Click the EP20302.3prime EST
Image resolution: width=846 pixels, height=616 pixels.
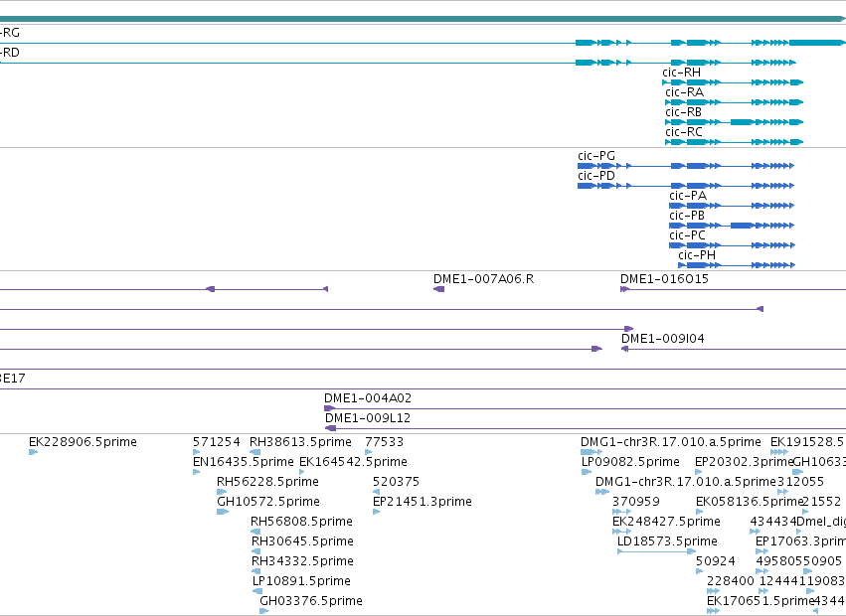[x=699, y=472]
